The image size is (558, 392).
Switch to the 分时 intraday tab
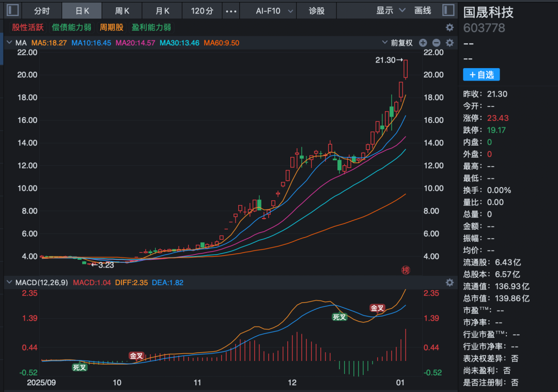[x=42, y=11]
